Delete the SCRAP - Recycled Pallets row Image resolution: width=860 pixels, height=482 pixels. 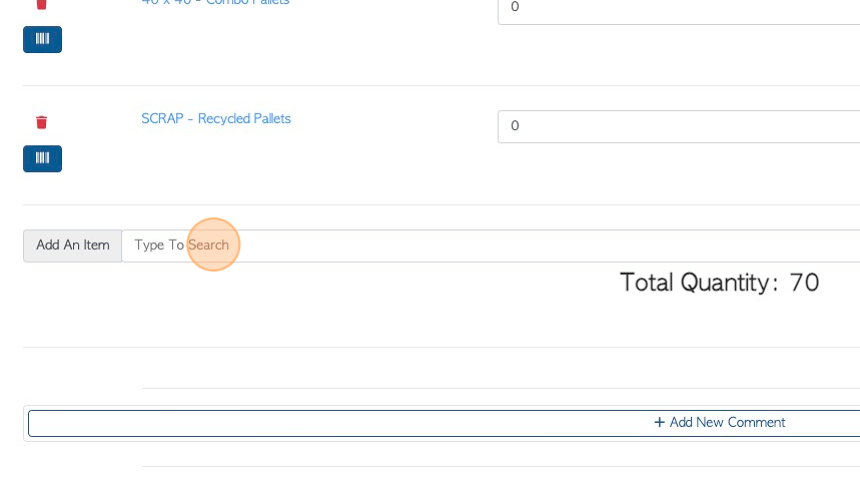tap(41, 122)
